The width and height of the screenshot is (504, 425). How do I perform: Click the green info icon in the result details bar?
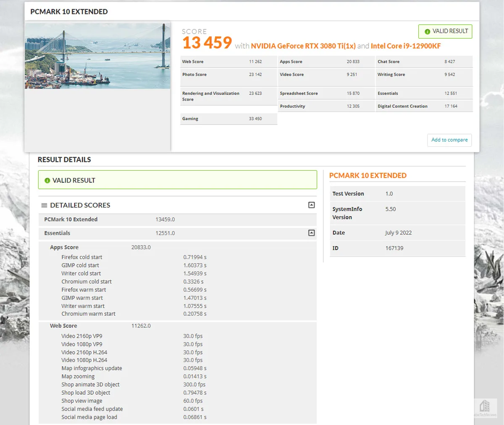click(47, 180)
